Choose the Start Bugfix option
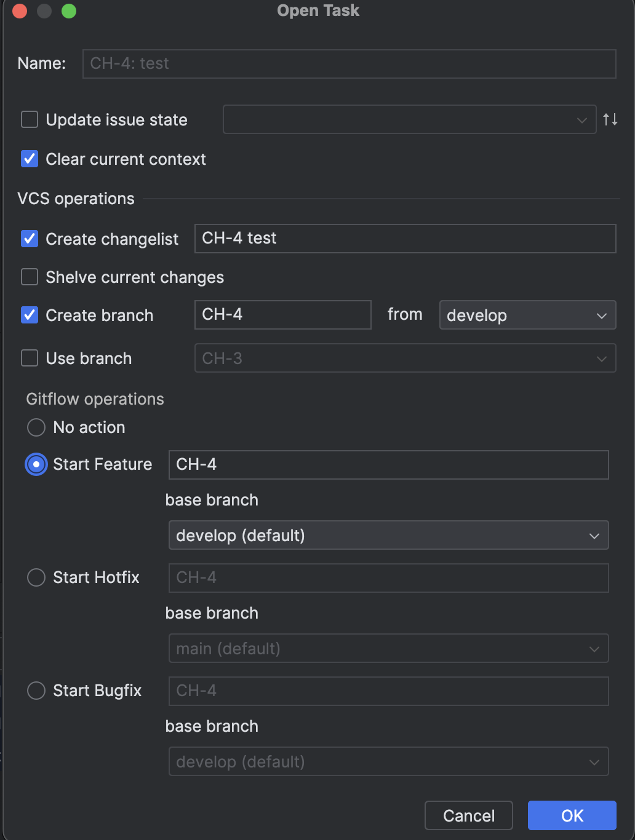 tap(36, 691)
